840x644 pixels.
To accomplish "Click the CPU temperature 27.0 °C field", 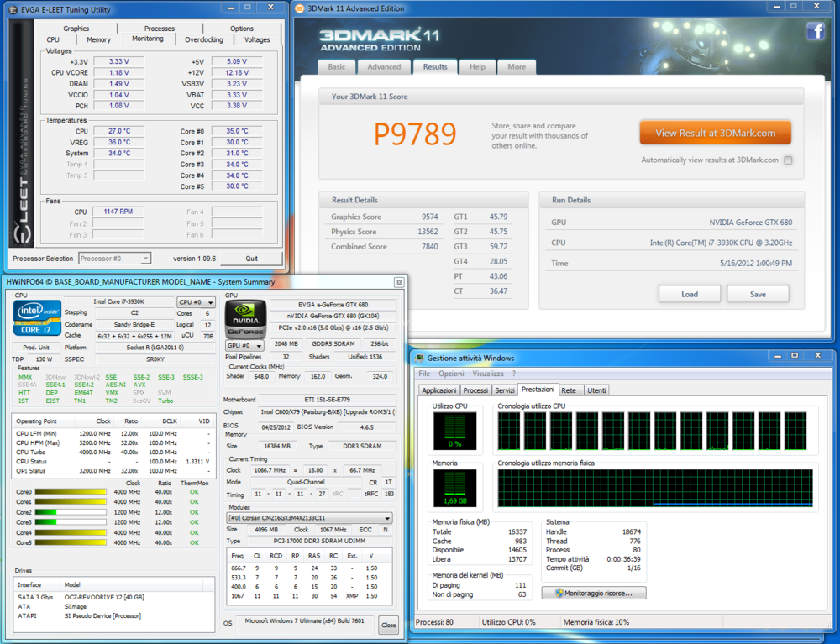I will [119, 131].
